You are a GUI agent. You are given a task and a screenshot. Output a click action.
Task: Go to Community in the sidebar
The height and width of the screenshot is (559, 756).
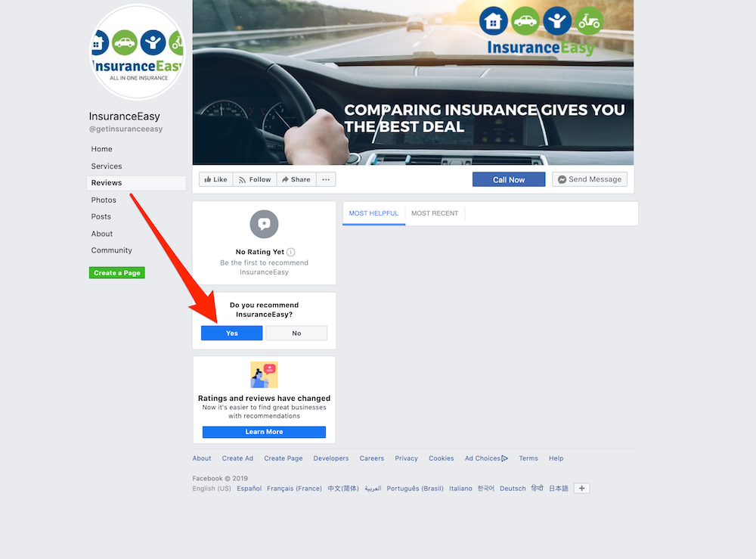click(111, 250)
